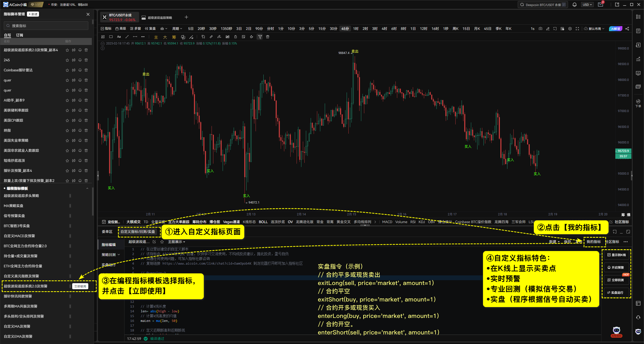Viewport: 644px width, 344px height.
Task: Open chart settings hexagon icon
Action: pos(570,29)
